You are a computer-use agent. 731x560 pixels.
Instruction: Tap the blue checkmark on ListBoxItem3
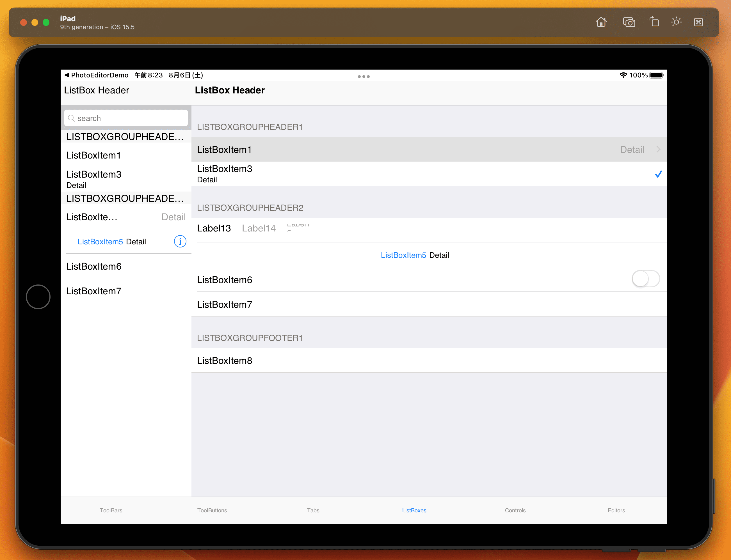tap(658, 174)
